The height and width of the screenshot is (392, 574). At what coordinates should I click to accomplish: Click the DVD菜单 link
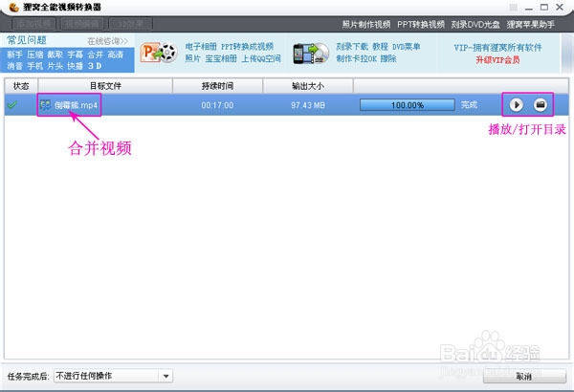[406, 47]
